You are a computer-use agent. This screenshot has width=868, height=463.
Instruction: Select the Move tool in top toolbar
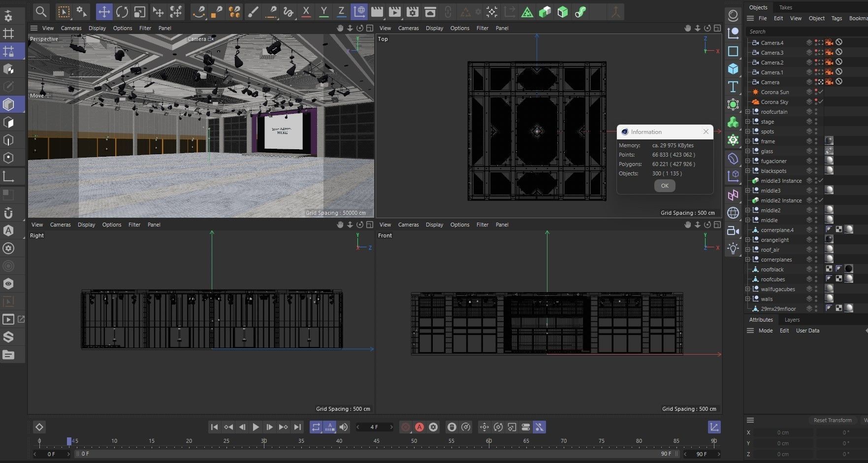click(104, 11)
